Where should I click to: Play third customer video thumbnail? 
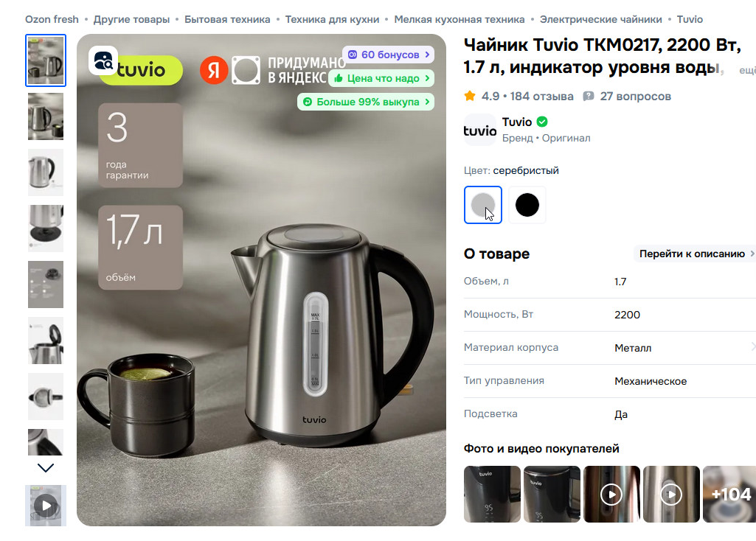point(611,495)
